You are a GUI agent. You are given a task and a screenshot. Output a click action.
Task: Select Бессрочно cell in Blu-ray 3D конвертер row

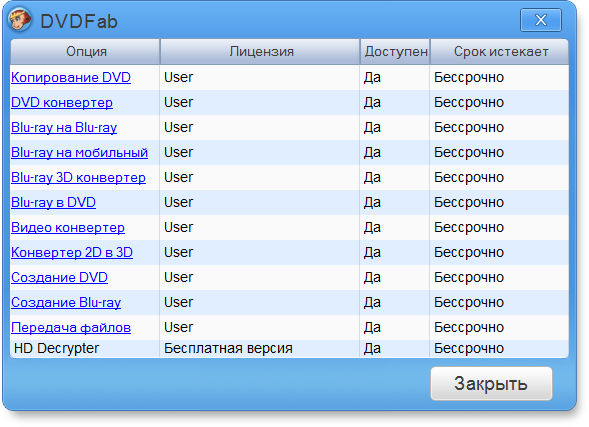pyautogui.click(x=499, y=178)
